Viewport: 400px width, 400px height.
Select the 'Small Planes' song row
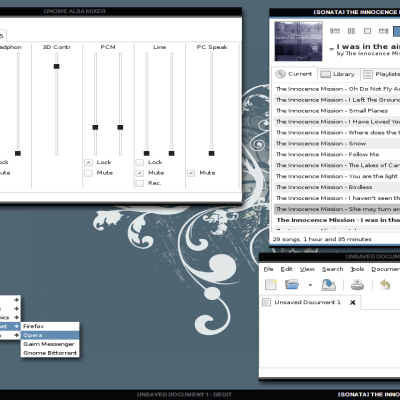pyautogui.click(x=337, y=111)
